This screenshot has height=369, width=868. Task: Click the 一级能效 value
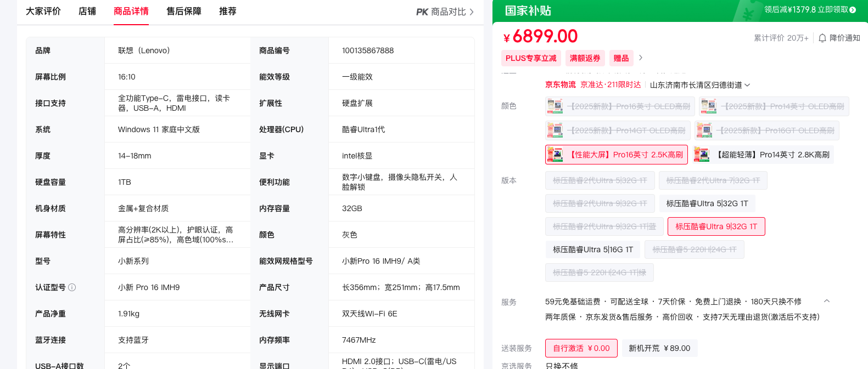coord(357,77)
